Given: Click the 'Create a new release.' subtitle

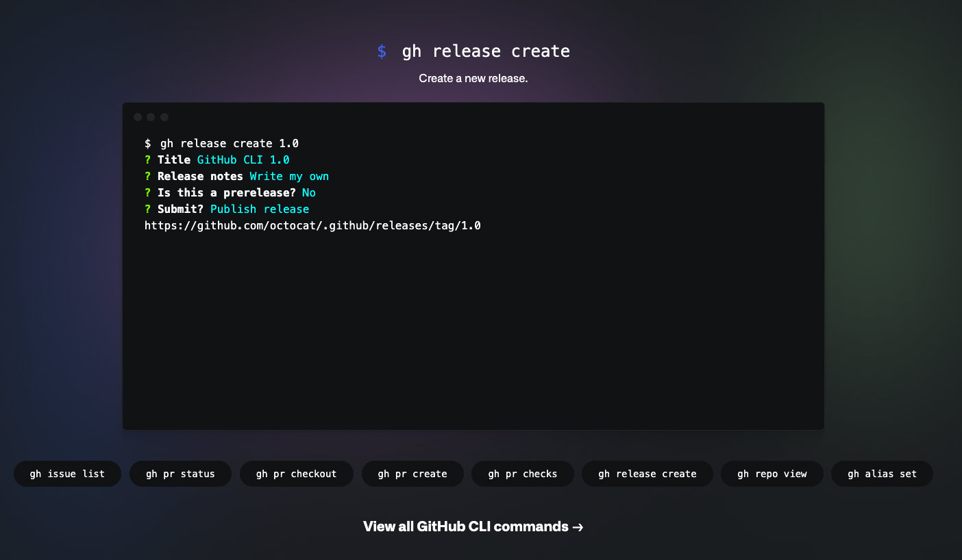Looking at the screenshot, I should click(x=473, y=79).
